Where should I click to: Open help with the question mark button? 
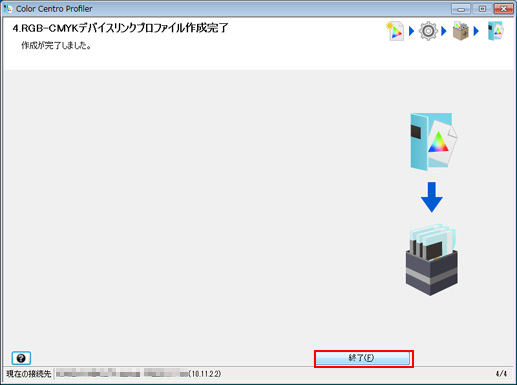[x=21, y=358]
